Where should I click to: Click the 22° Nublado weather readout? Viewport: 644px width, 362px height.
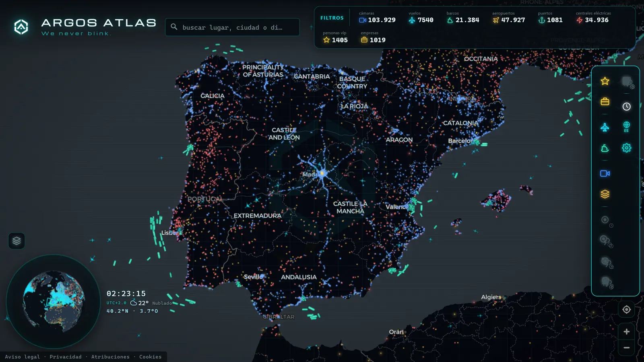point(151,303)
